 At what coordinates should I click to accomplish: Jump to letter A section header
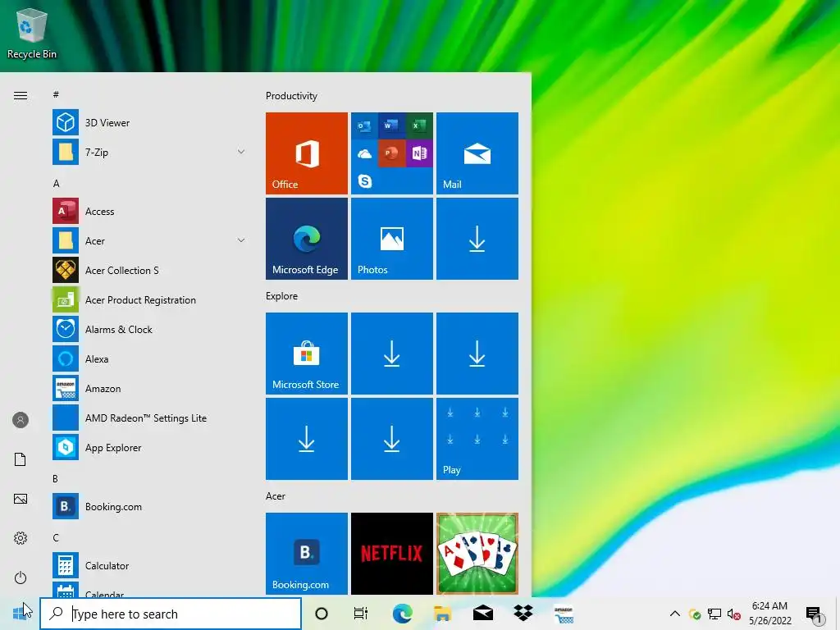pos(57,184)
